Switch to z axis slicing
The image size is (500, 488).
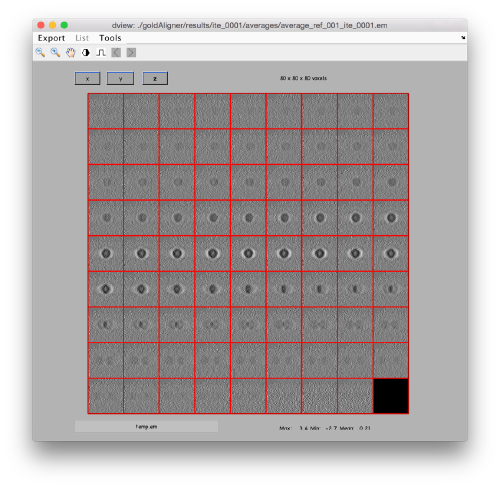(155, 78)
